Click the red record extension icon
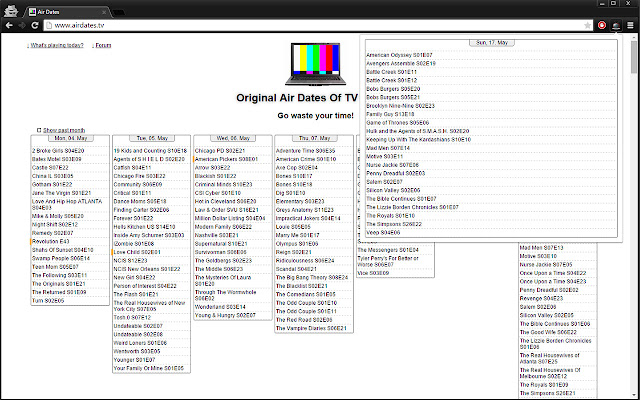Screen dimensions: 640x400 click(x=602, y=25)
